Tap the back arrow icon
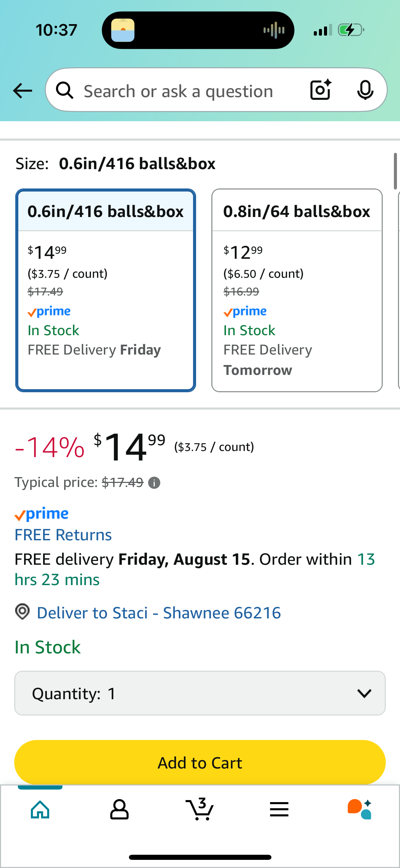The width and height of the screenshot is (400, 868). [22, 91]
